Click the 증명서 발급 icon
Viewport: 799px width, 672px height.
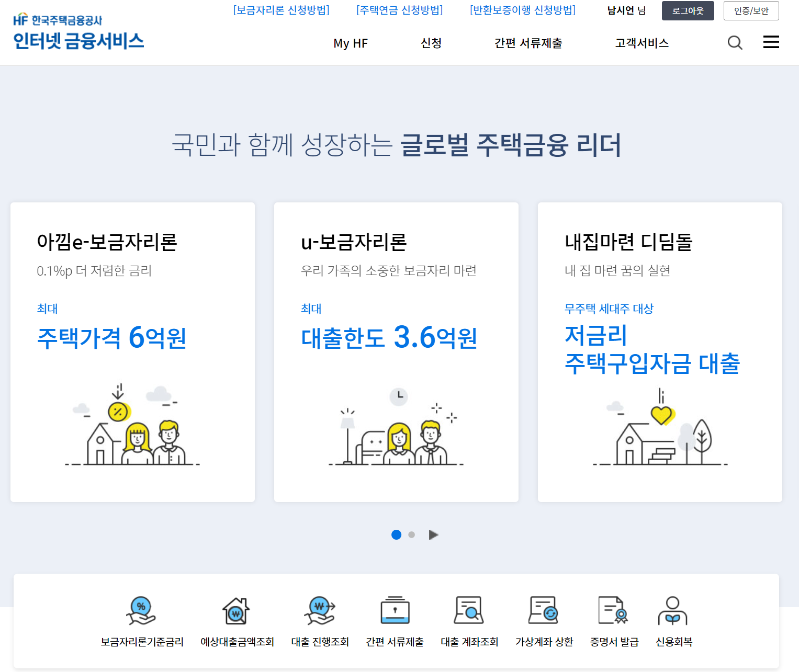[x=613, y=610]
